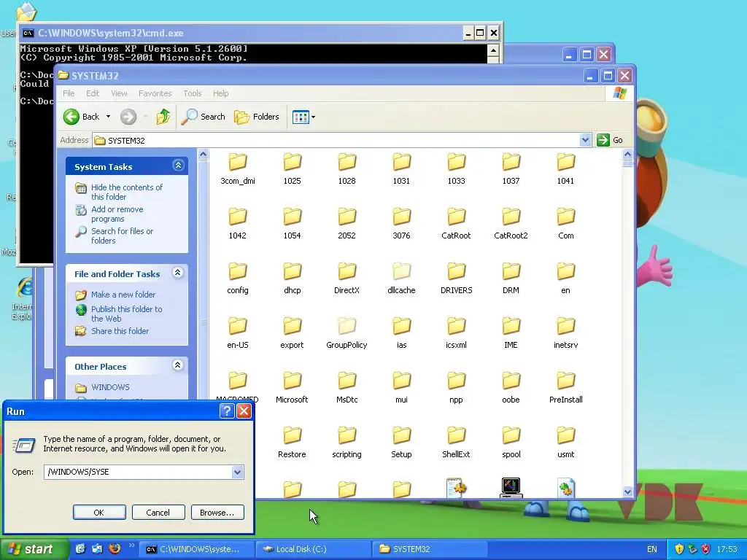Select the GroupPolicy folder
The height and width of the screenshot is (560, 747).
pos(347,332)
